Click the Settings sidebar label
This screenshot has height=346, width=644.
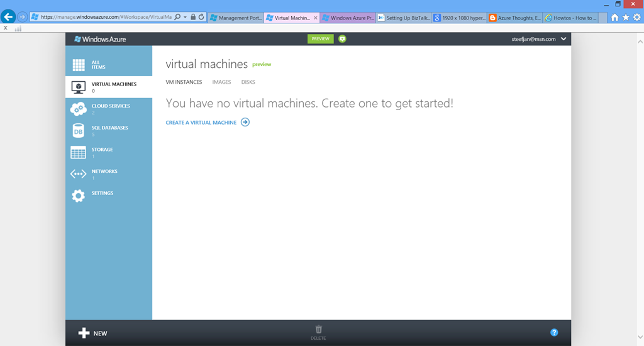click(x=103, y=193)
